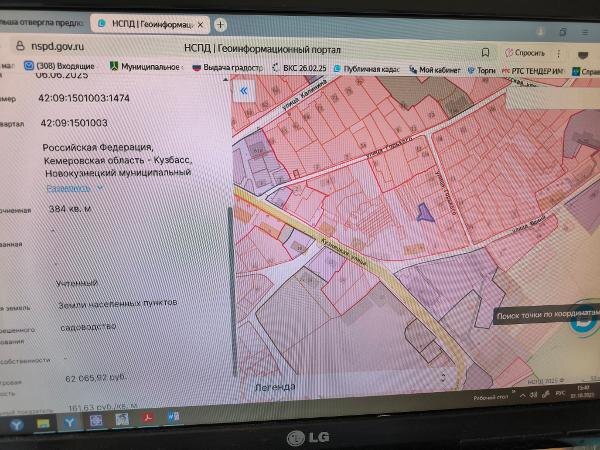
Task: Click cadastral quarter 42:09:1501003
Action: click(x=74, y=123)
